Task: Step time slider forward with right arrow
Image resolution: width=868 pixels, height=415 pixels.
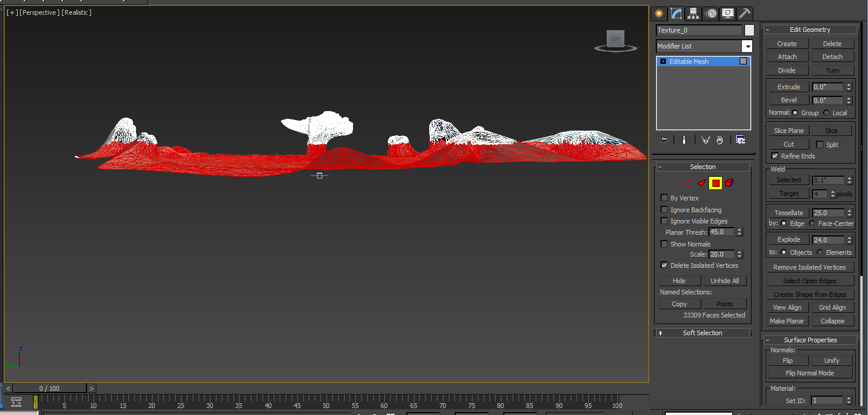Action: [92, 388]
